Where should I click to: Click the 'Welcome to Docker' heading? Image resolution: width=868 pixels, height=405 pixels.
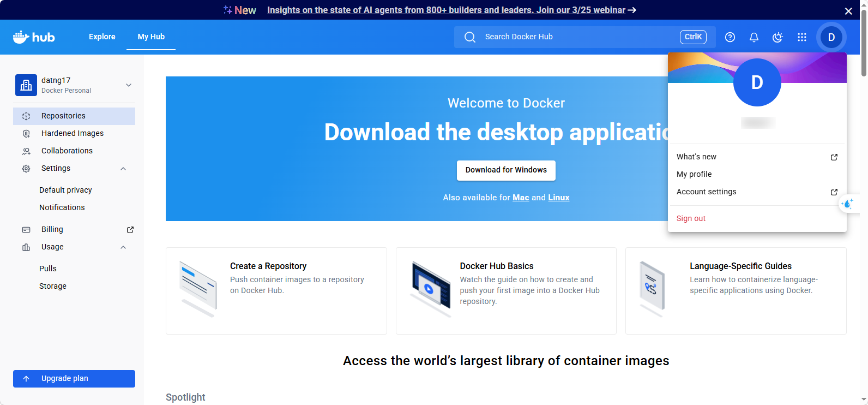(506, 103)
